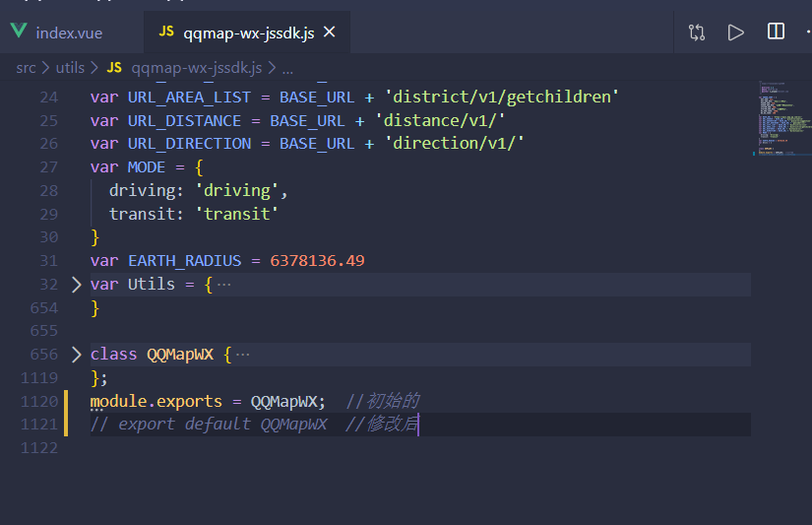Click the QQMapWX class name on line 656
The height and width of the screenshot is (525, 812).
pyautogui.click(x=180, y=355)
